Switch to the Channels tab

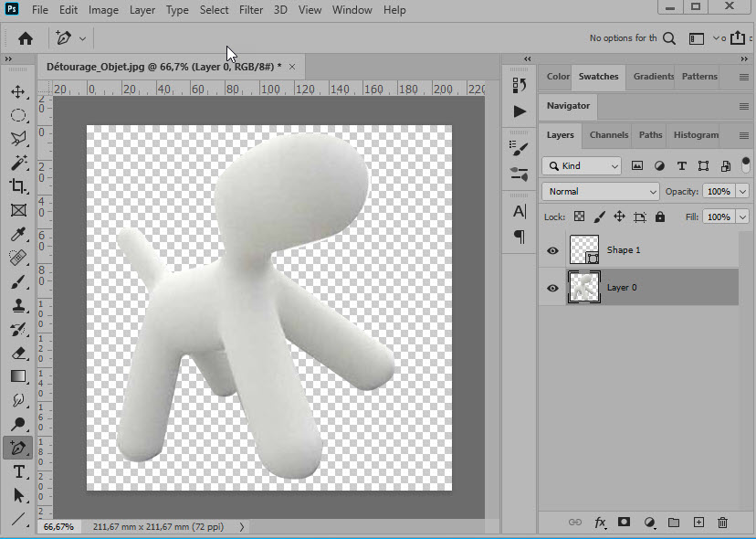tap(608, 135)
